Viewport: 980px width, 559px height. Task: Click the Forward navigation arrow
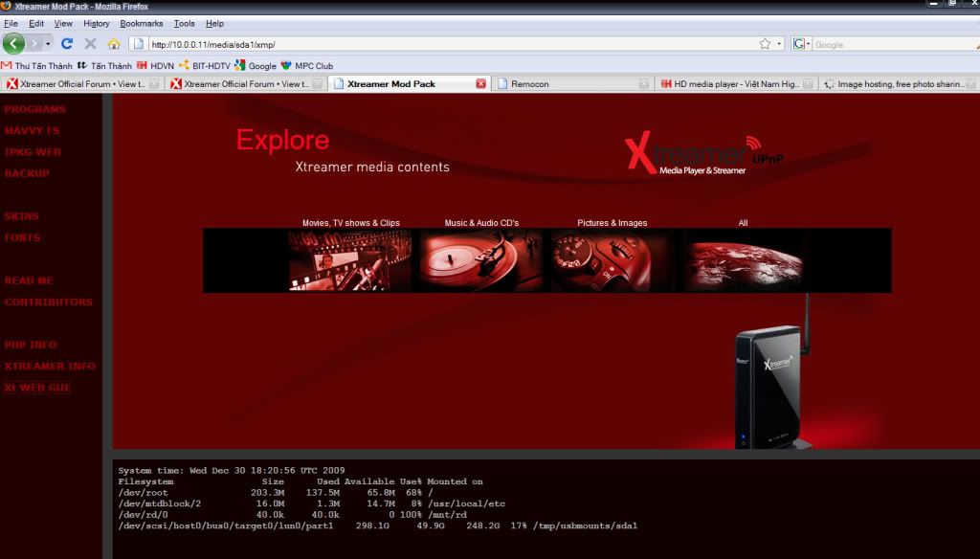point(34,44)
